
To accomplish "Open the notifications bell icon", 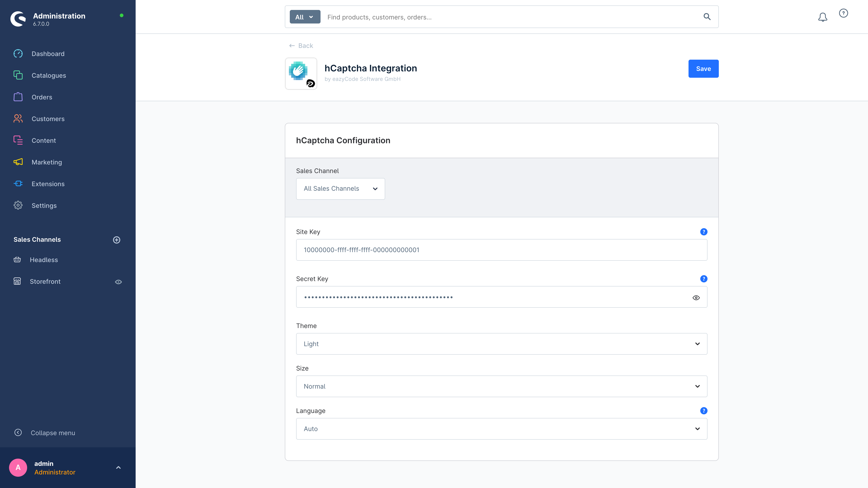I will coord(823,17).
